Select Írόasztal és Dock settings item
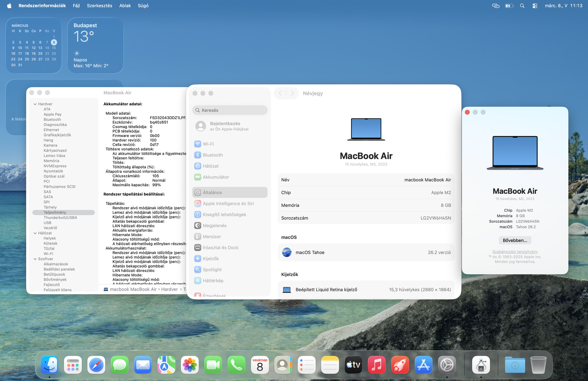The image size is (588, 381). [x=220, y=248]
